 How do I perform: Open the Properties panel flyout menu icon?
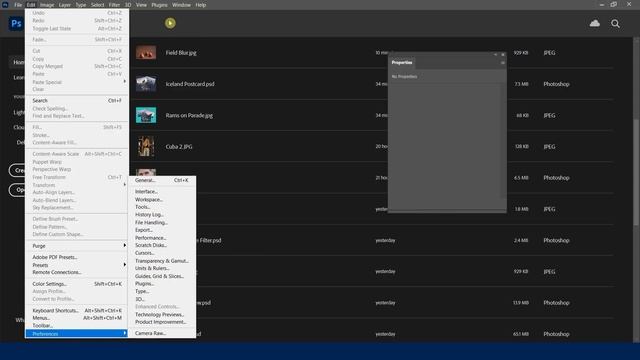tap(502, 62)
